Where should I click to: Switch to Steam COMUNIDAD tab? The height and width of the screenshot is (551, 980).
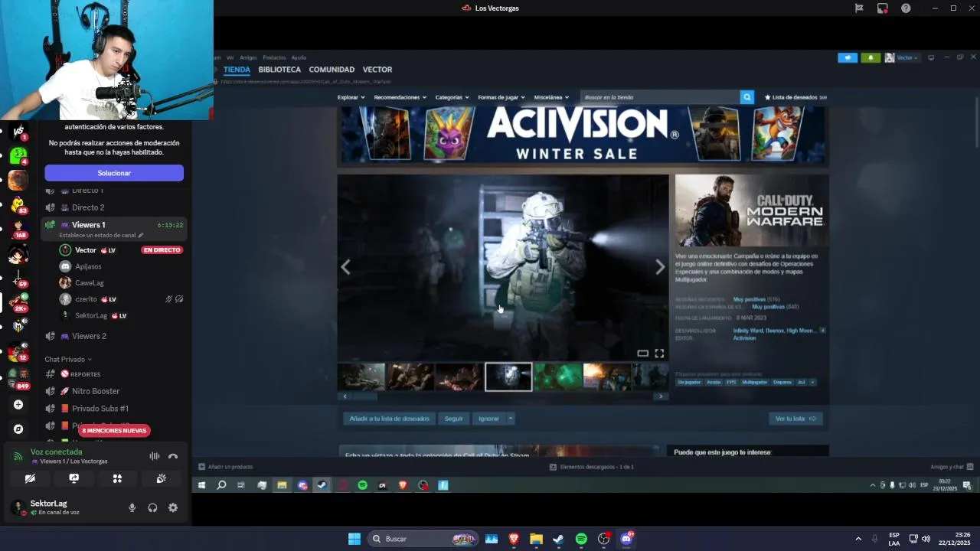332,70
